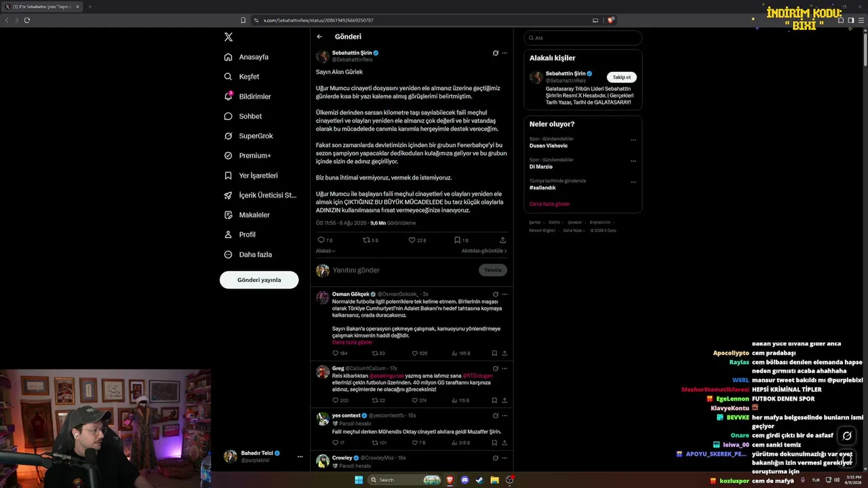Image resolution: width=868 pixels, height=488 pixels.
Task: Open more options on Crowley's reply
Action: (505, 457)
